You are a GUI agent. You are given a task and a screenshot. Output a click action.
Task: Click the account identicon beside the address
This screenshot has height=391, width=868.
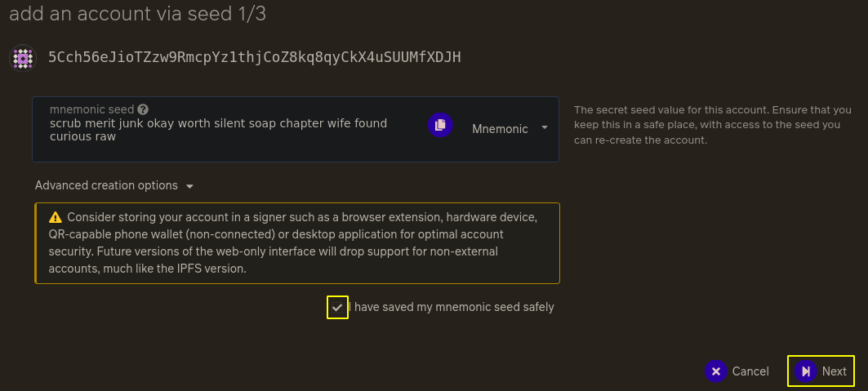click(23, 58)
